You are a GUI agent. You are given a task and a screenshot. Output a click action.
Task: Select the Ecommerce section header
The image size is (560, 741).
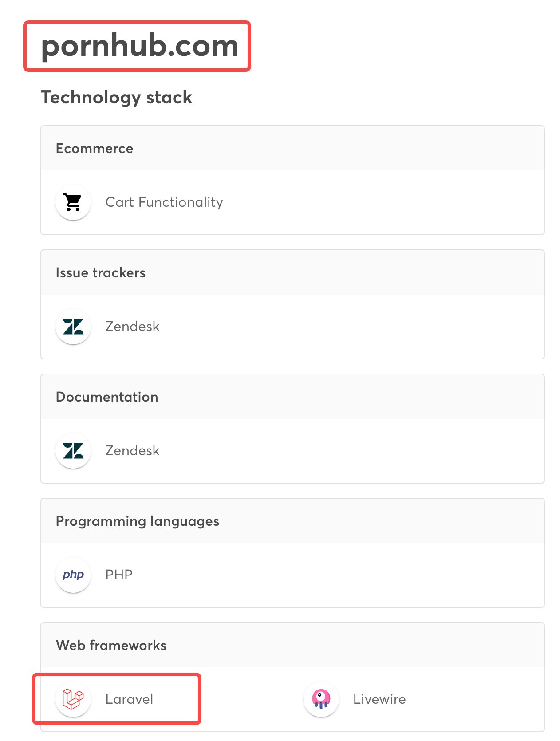point(95,149)
